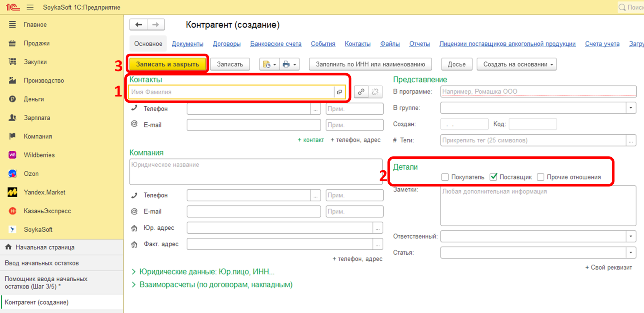Click the 1C logo icon
Screen dimensions: 644x313
pos(13,7)
